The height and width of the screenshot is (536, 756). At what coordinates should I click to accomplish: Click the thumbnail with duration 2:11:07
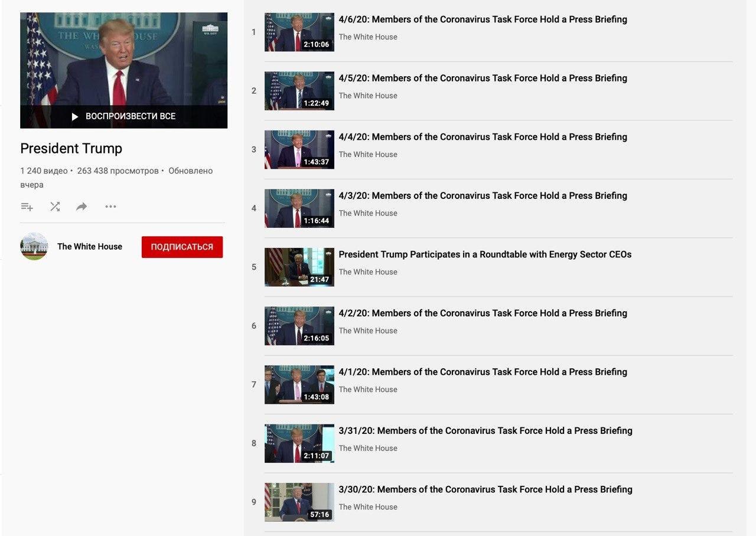[x=299, y=443]
